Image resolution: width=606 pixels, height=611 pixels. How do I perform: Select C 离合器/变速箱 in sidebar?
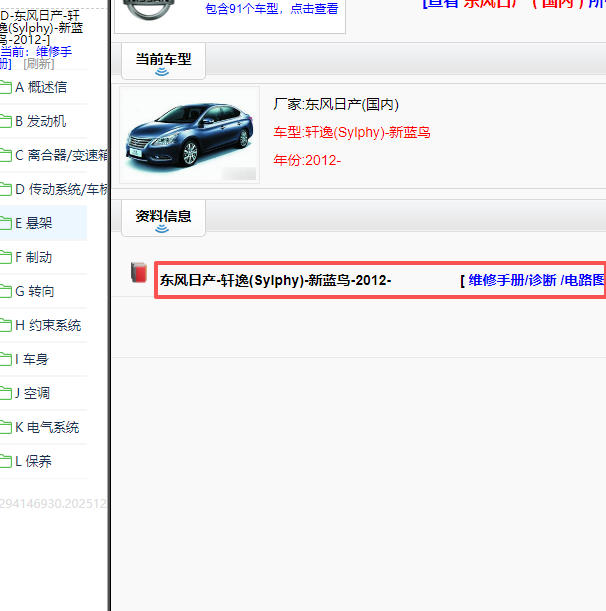pos(62,155)
